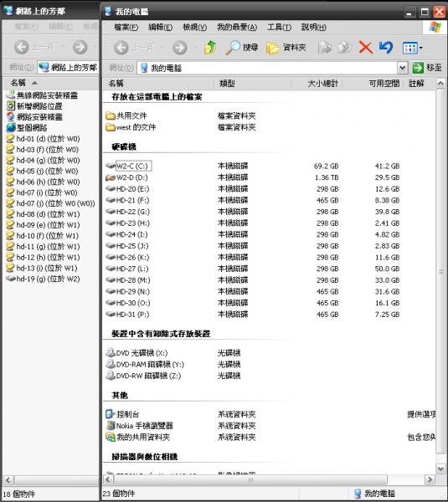Expand the address bar dropdown arrow
Viewport: 448px width, 502px height.
click(402, 68)
